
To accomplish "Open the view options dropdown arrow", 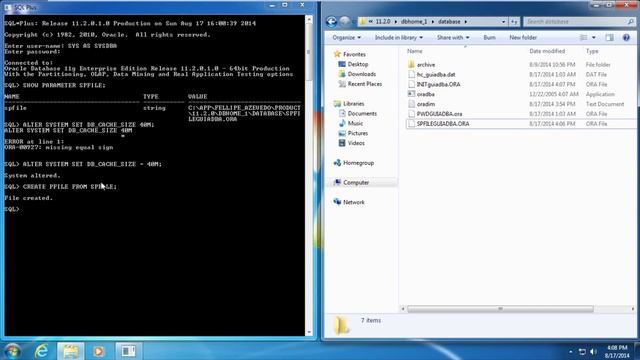I will point(593,38).
